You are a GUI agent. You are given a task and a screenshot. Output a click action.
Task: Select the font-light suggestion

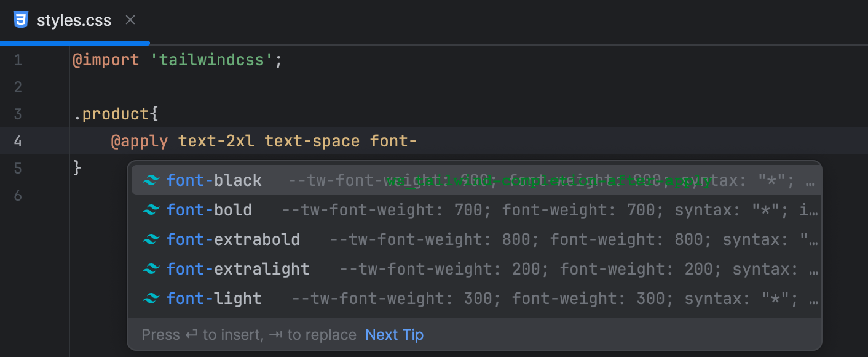[x=214, y=299]
